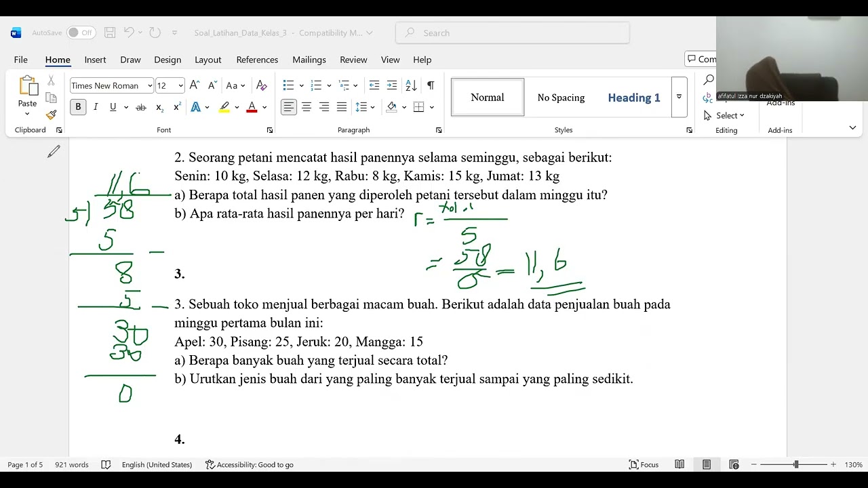Center align the paragraph
This screenshot has height=488, width=868.
[x=307, y=107]
